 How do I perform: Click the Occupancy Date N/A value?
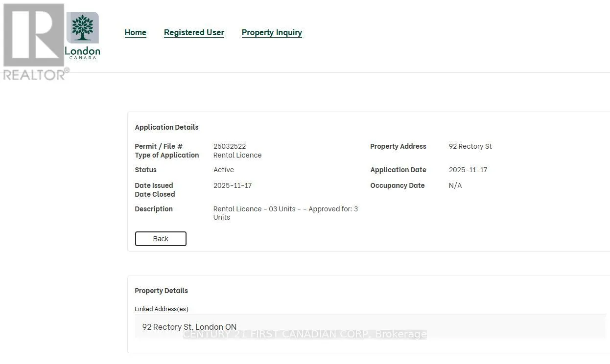pyautogui.click(x=455, y=185)
